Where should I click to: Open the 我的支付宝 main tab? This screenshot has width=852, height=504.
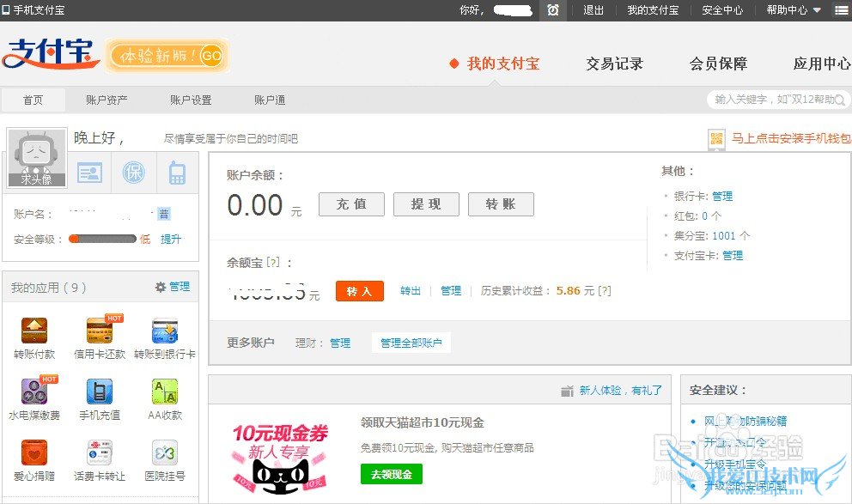coord(503,64)
